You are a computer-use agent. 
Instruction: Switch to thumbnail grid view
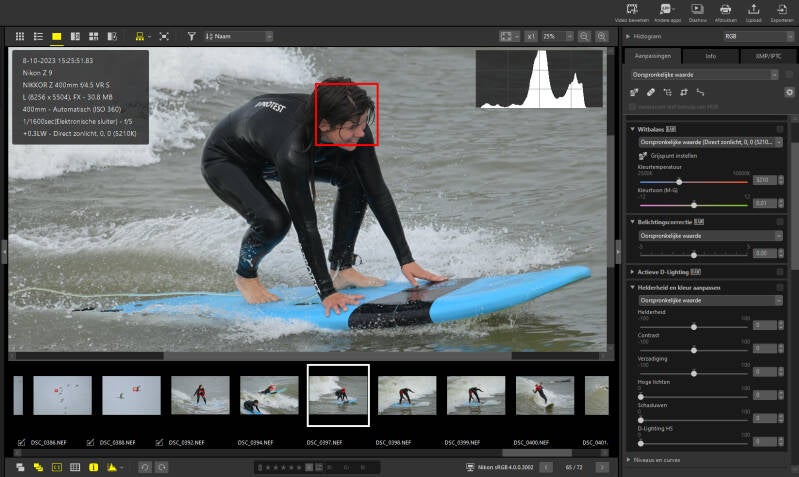coord(20,36)
